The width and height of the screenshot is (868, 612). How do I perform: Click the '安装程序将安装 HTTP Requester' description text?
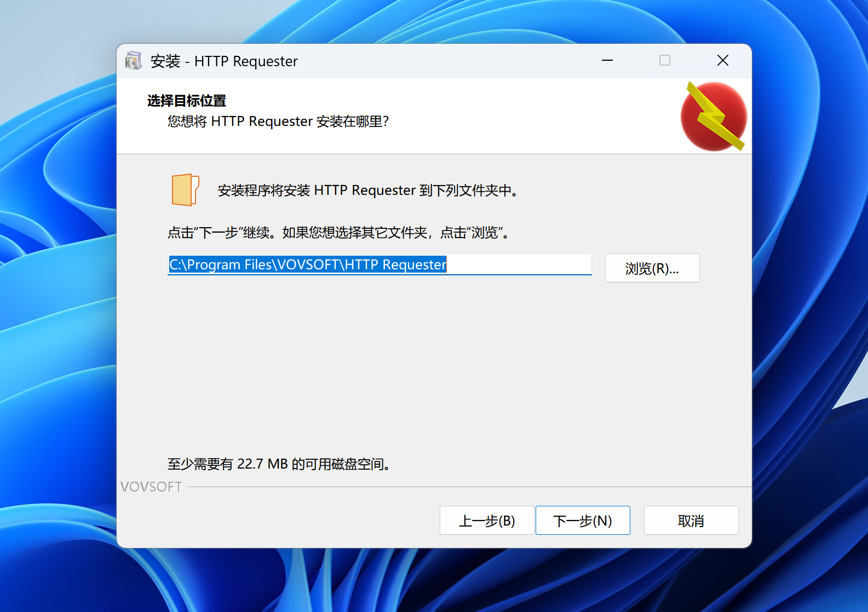(367, 190)
